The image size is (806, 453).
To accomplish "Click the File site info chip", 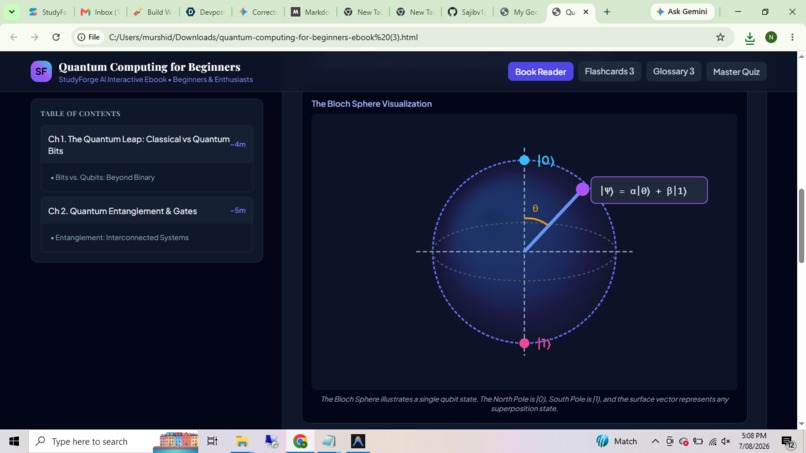I will 88,37.
